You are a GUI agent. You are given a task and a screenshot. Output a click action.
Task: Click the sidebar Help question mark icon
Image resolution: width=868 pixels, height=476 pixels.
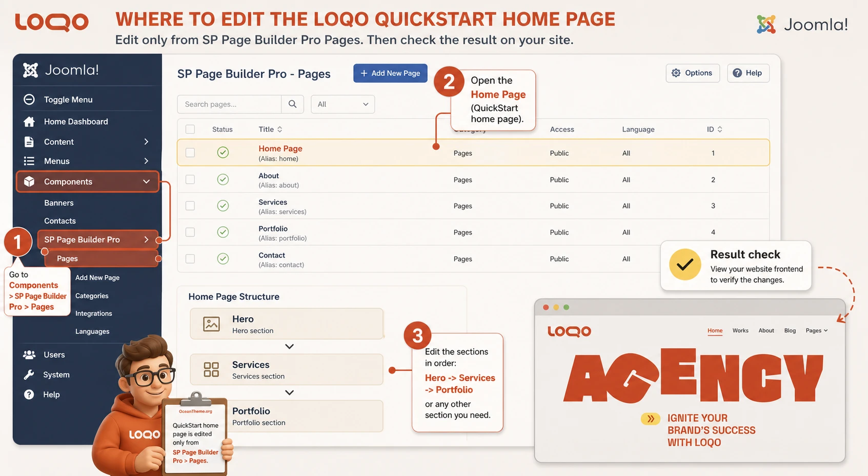point(29,395)
